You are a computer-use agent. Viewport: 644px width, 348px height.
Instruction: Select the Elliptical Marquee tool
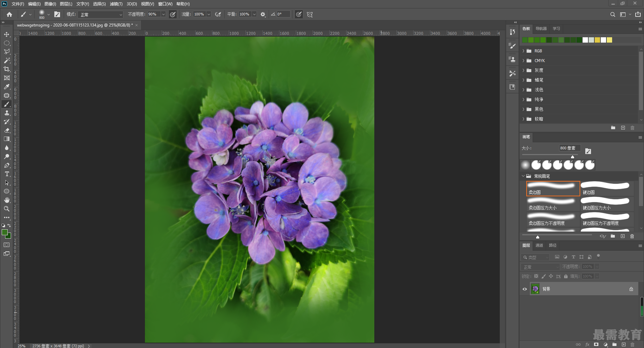pyautogui.click(x=7, y=43)
